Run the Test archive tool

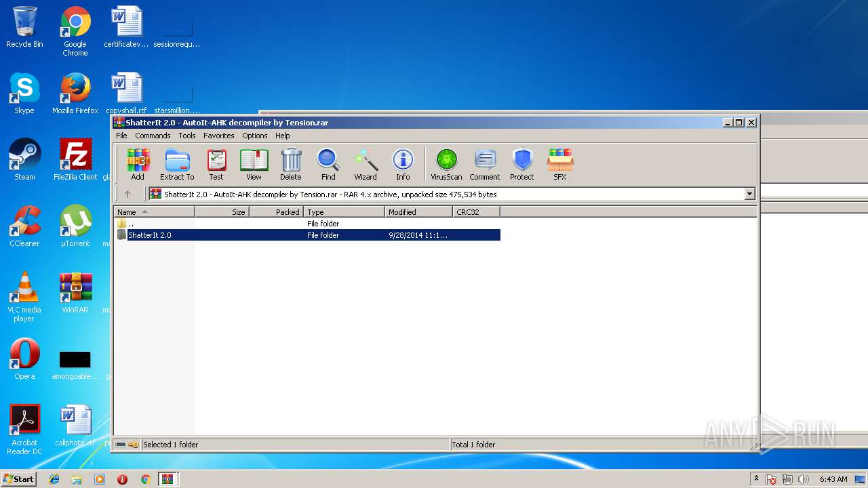216,165
